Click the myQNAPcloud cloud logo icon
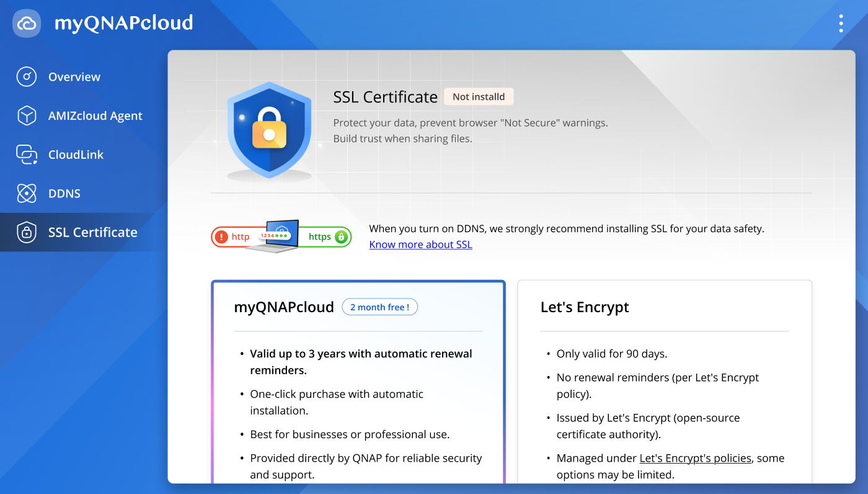868x494 pixels. click(27, 24)
